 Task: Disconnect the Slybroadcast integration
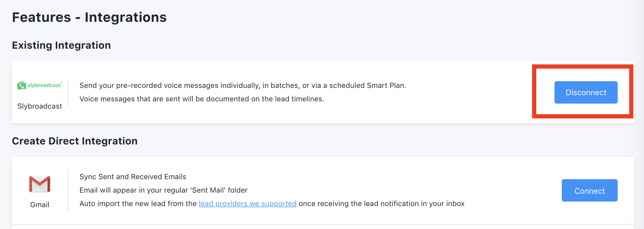click(586, 92)
